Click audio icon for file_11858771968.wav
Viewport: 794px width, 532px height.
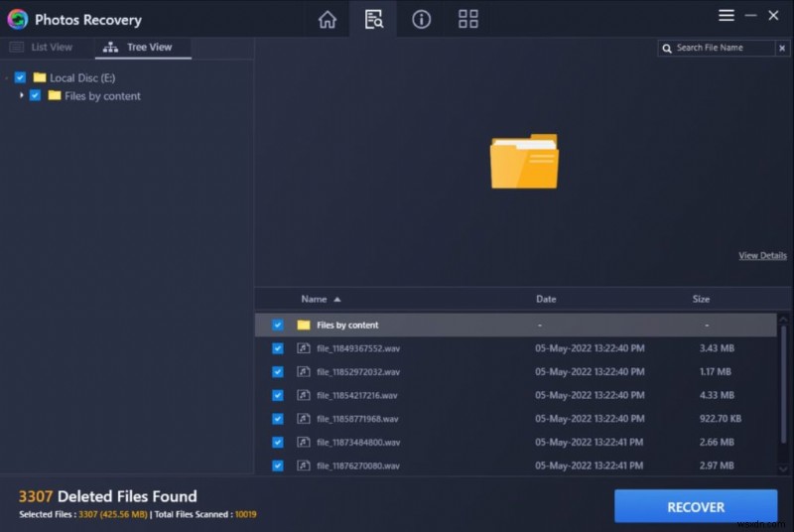[x=304, y=419]
